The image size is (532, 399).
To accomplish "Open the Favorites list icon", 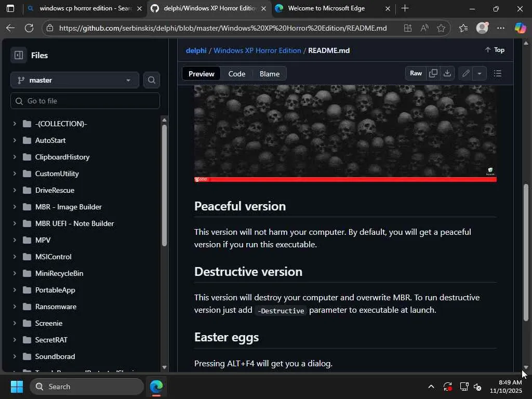I will click(463, 28).
